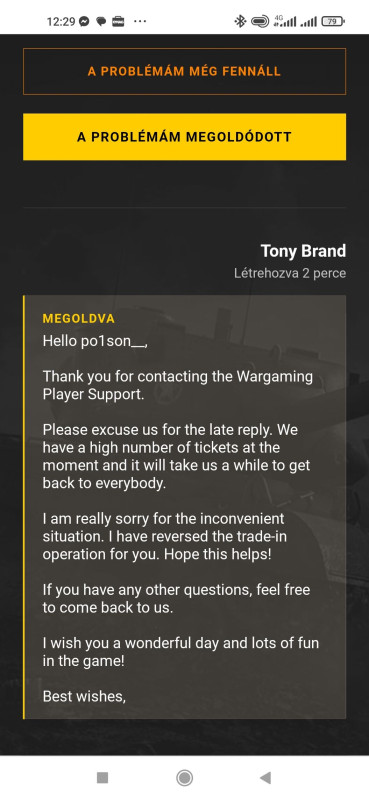Tap the briefcase notification icon

pos(118,21)
